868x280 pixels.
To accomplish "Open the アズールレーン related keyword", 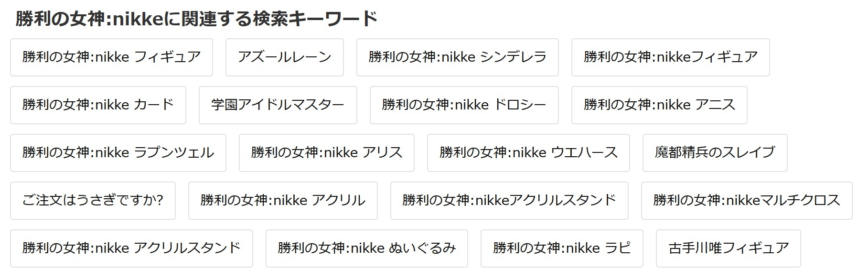I will (x=284, y=57).
